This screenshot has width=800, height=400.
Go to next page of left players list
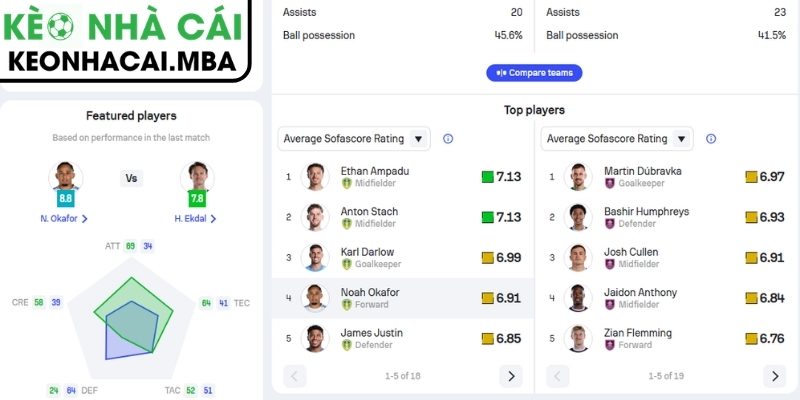510,376
